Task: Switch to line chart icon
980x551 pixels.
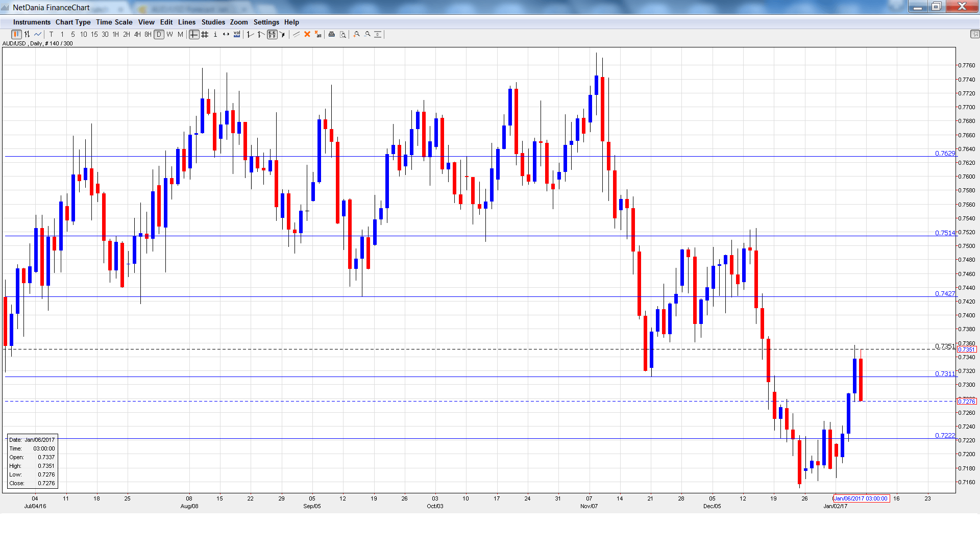Action: click(x=38, y=34)
